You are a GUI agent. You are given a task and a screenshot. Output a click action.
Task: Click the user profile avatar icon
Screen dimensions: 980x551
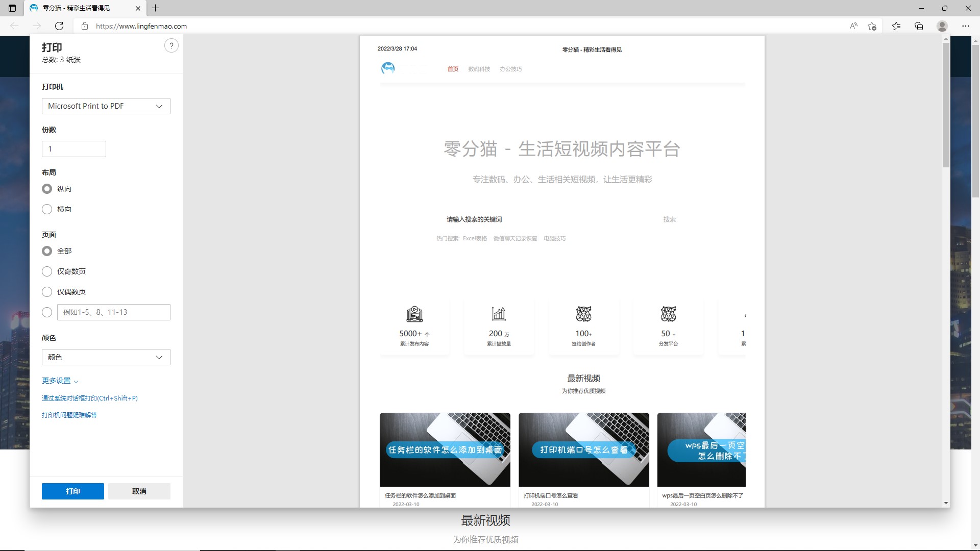tap(942, 26)
